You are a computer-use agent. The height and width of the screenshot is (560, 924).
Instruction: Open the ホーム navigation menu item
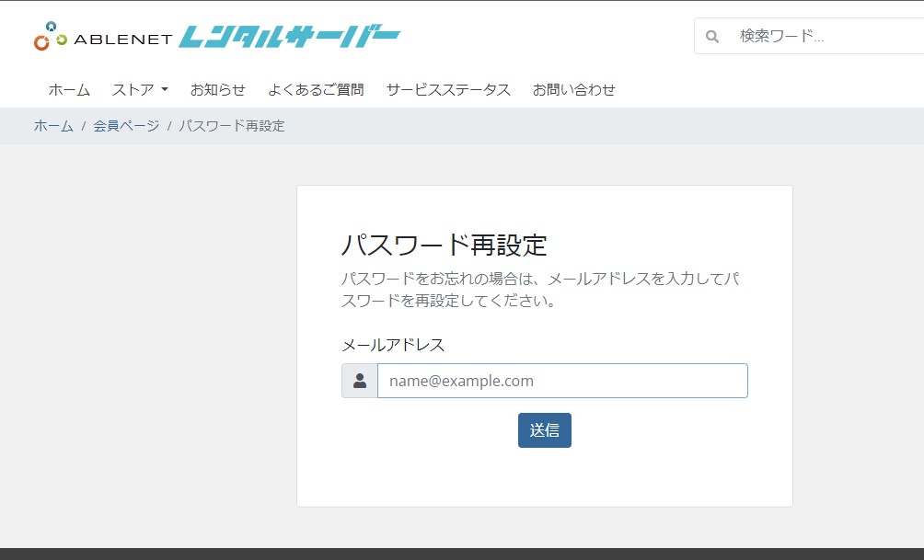[x=69, y=89]
